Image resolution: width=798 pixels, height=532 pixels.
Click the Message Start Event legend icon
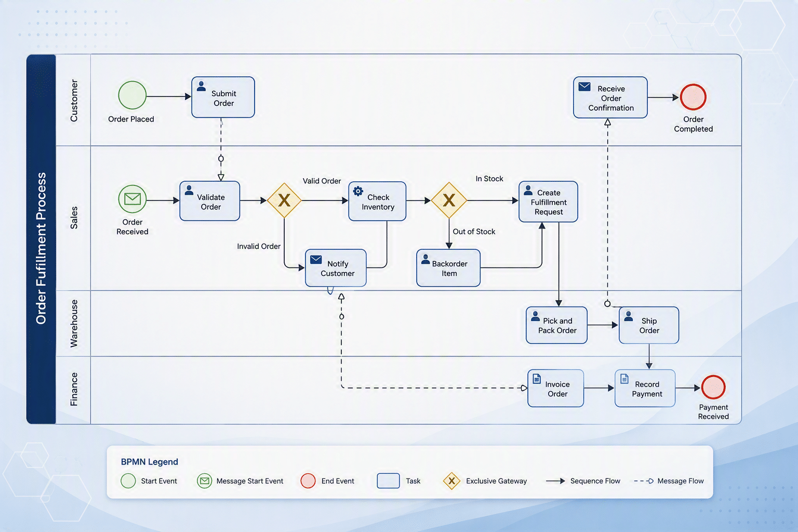[205, 481]
